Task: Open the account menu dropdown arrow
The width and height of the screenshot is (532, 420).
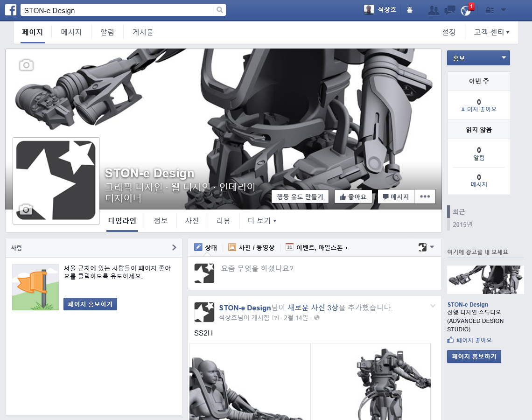Action: [x=504, y=10]
